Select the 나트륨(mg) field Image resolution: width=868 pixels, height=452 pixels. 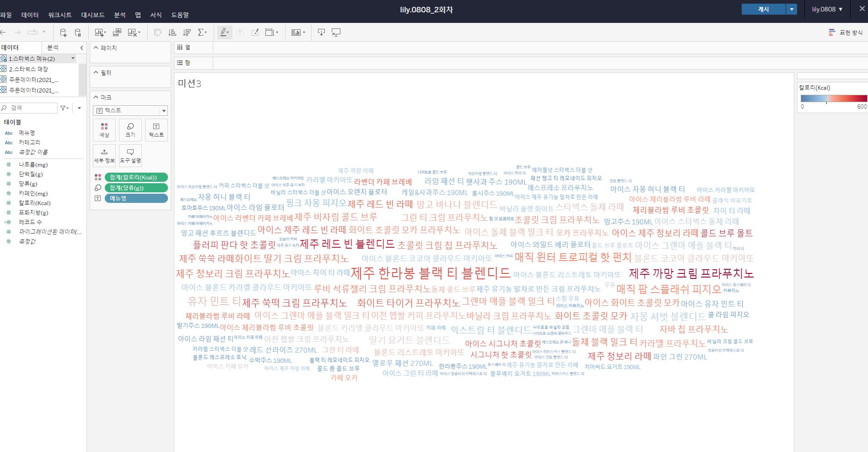(x=33, y=164)
